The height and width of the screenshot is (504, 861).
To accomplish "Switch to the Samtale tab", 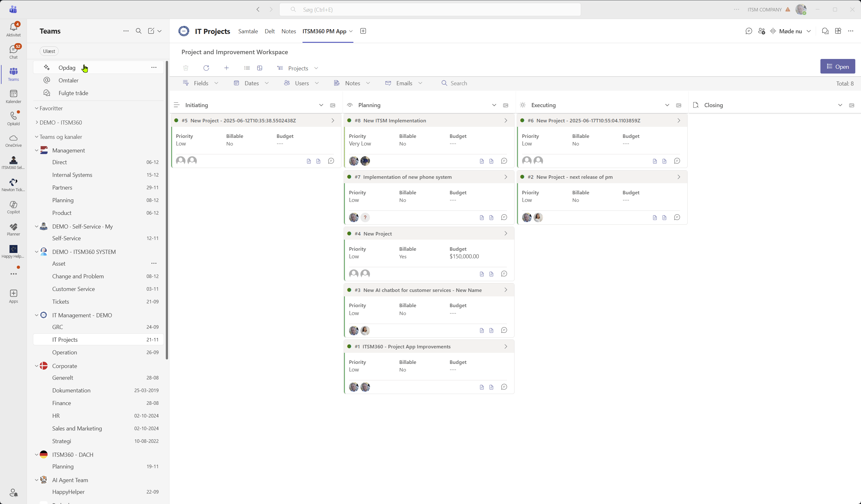I will (x=248, y=31).
